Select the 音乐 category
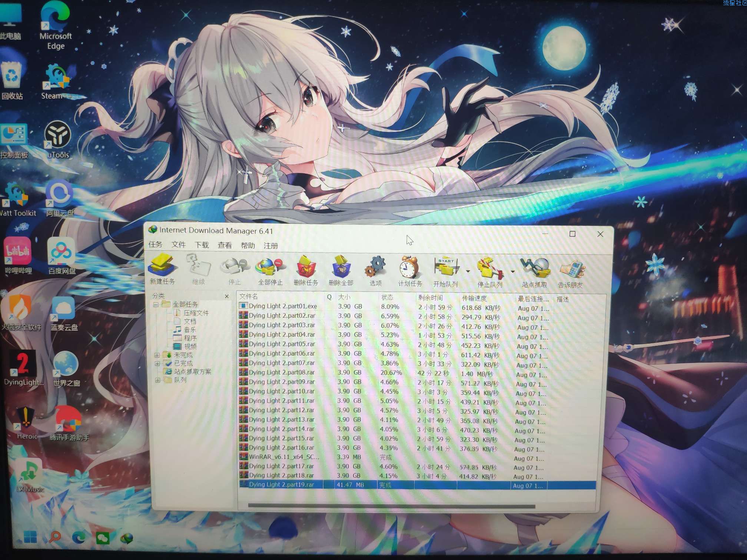Screen dimensions: 747x560 tap(185, 330)
